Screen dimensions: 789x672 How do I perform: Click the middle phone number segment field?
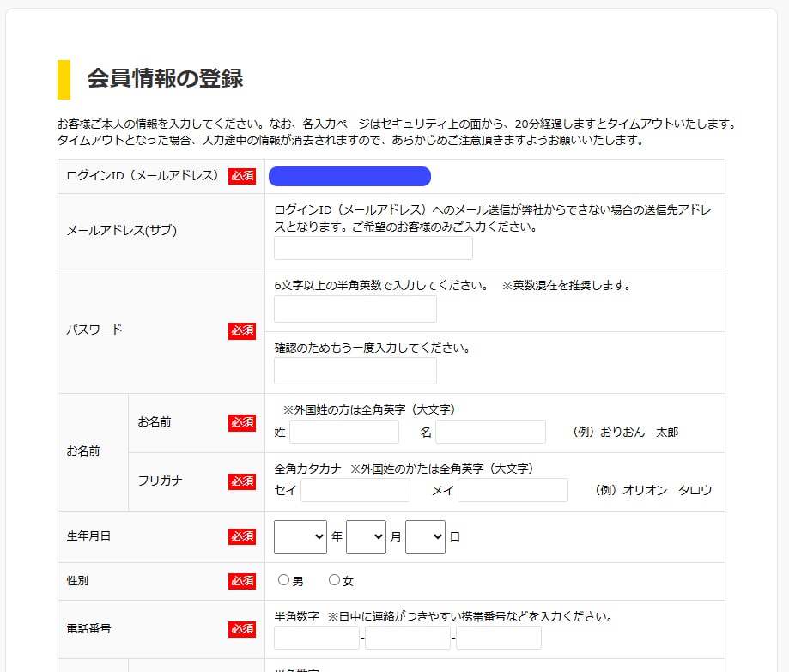pyautogui.click(x=408, y=638)
